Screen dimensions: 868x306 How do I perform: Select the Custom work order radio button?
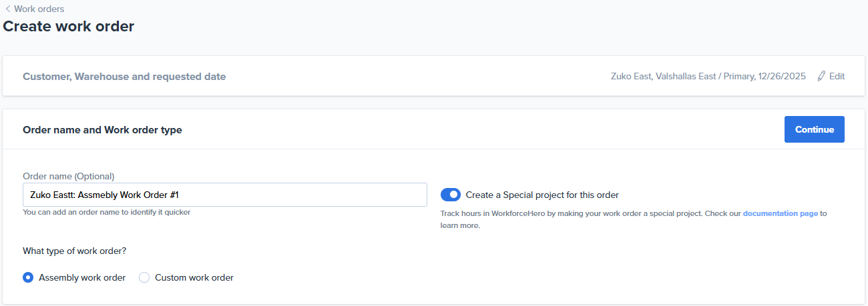[144, 277]
